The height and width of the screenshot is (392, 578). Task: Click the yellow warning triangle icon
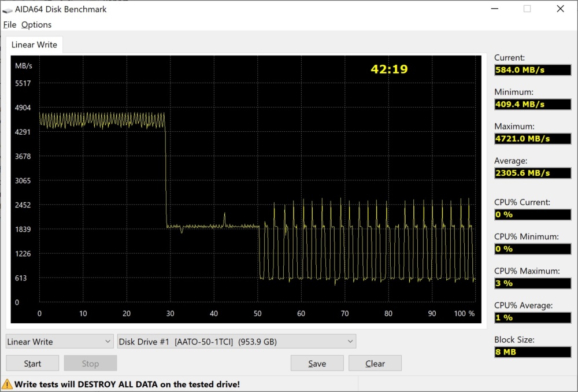[x=7, y=384]
